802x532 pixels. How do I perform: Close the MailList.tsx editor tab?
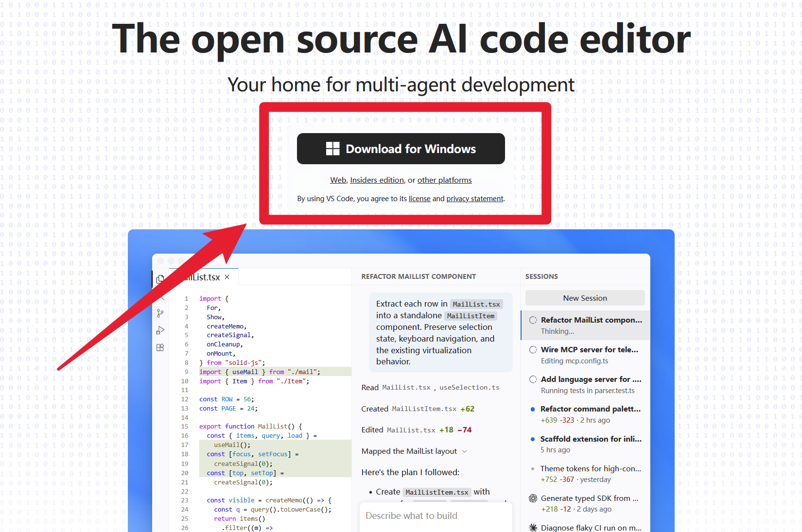click(227, 277)
